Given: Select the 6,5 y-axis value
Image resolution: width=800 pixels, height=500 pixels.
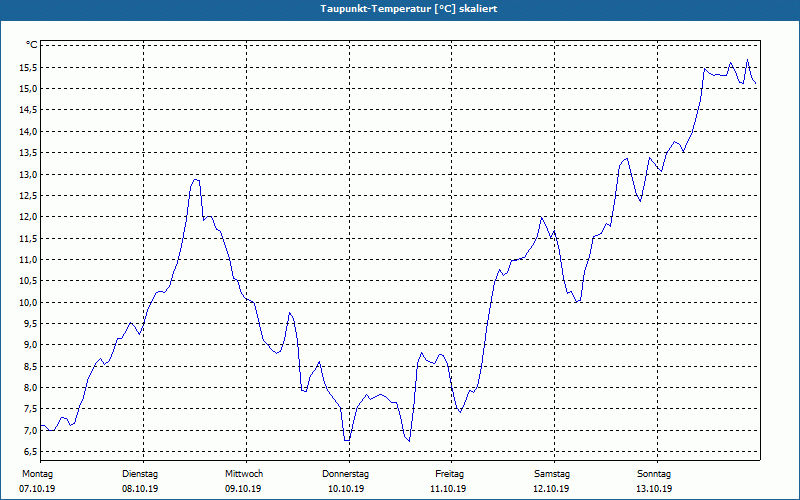Looking at the screenshot, I should tap(30, 452).
